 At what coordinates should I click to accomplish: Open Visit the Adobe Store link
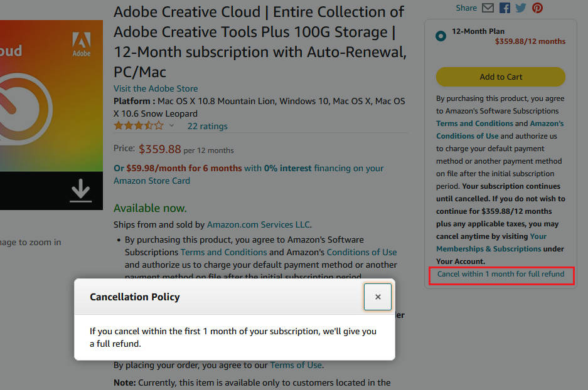click(155, 88)
